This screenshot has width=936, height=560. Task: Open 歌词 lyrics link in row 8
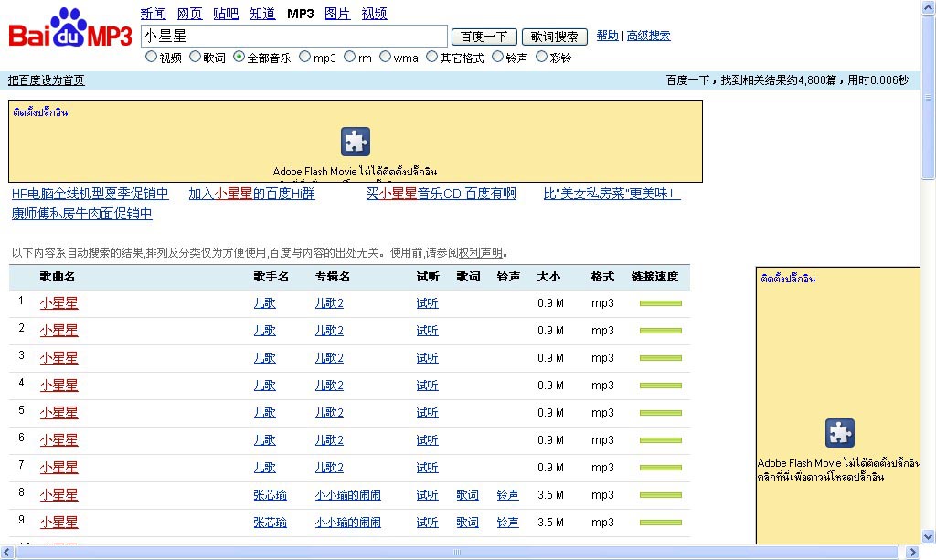[467, 495]
